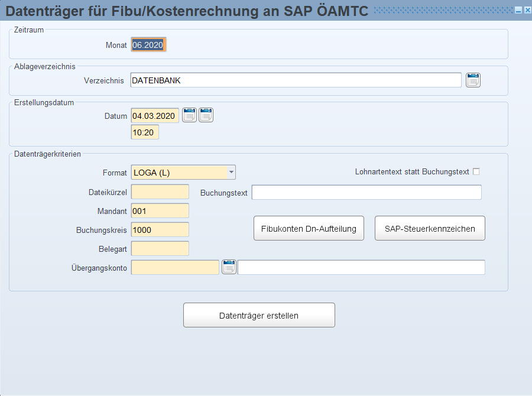Image resolution: width=532 pixels, height=396 pixels.
Task: Click the Monat label
Action: 116,45
